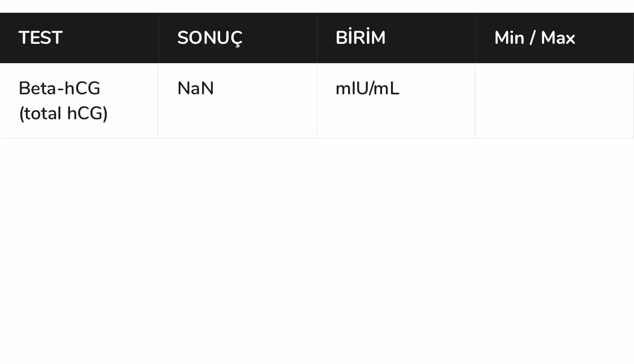Click the Min / Max column header
Image resolution: width=634 pixels, height=364 pixels.
click(x=534, y=38)
